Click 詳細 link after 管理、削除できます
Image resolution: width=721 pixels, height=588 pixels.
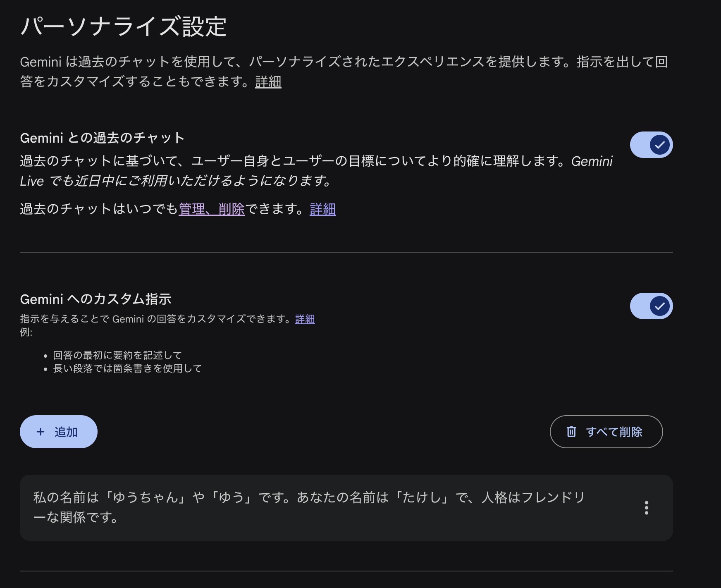322,209
